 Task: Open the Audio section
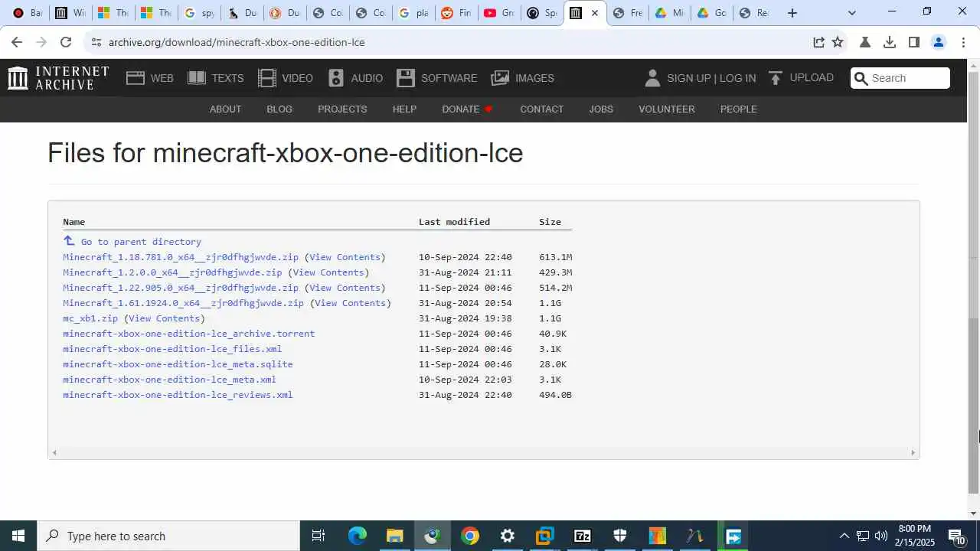[355, 78]
